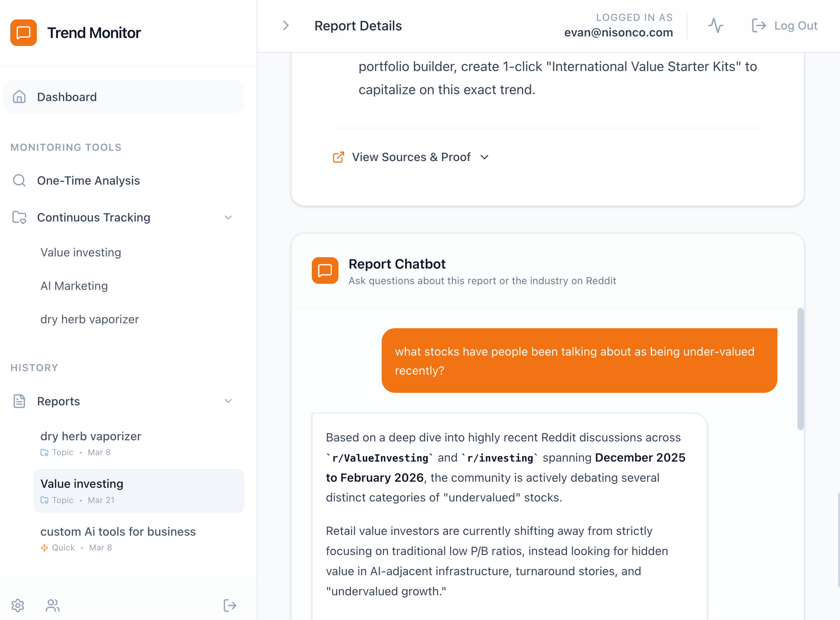Open the Dashboard menu item
Screen dimensions: 840x620
124,97
